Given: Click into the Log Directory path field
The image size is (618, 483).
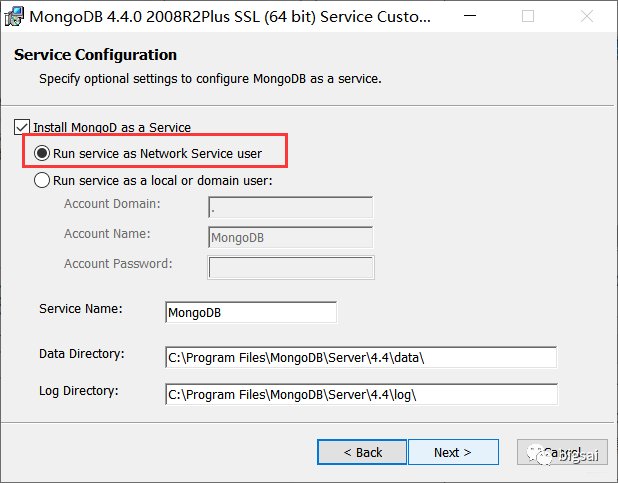Looking at the screenshot, I should (x=360, y=394).
